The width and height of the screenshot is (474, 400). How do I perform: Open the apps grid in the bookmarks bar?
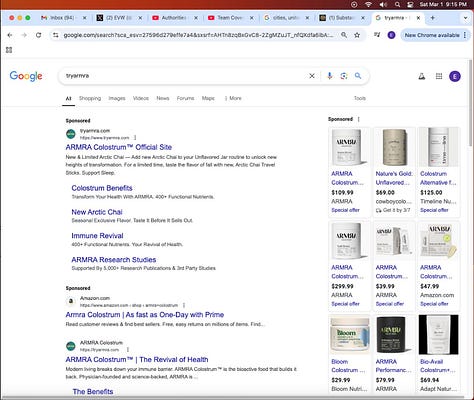pos(9,50)
